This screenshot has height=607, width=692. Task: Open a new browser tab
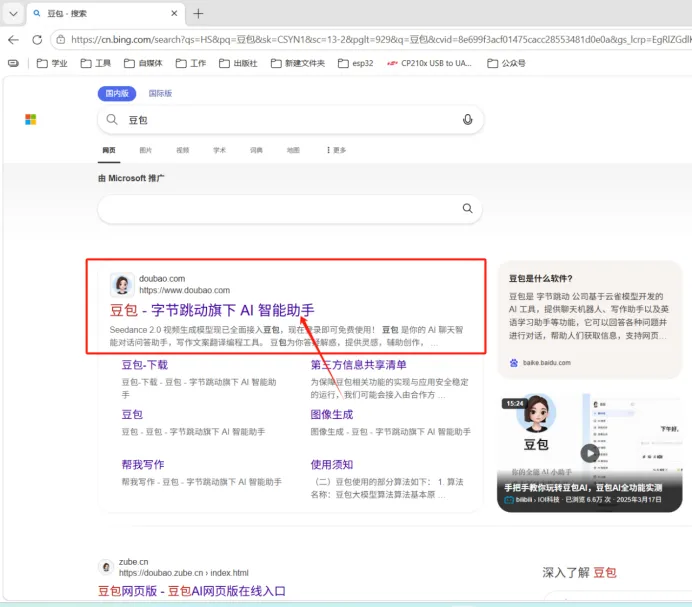198,14
